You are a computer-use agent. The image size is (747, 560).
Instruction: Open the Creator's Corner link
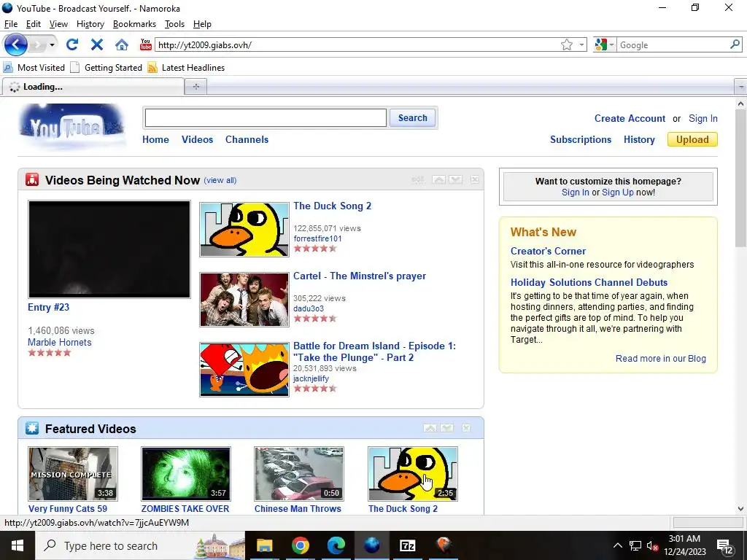(548, 251)
